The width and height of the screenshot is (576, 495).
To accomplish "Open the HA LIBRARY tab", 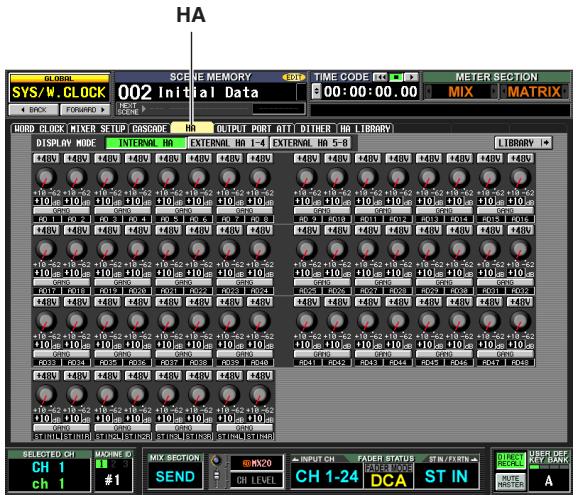I will [x=365, y=129].
